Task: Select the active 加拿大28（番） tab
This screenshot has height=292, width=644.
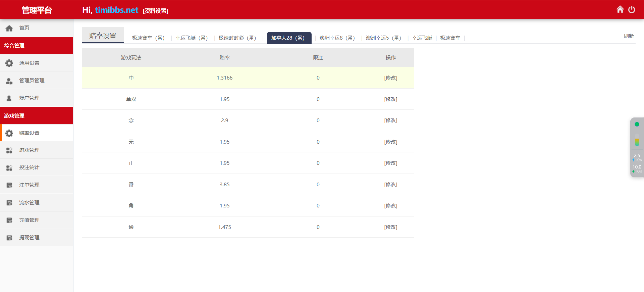Action: (289, 38)
